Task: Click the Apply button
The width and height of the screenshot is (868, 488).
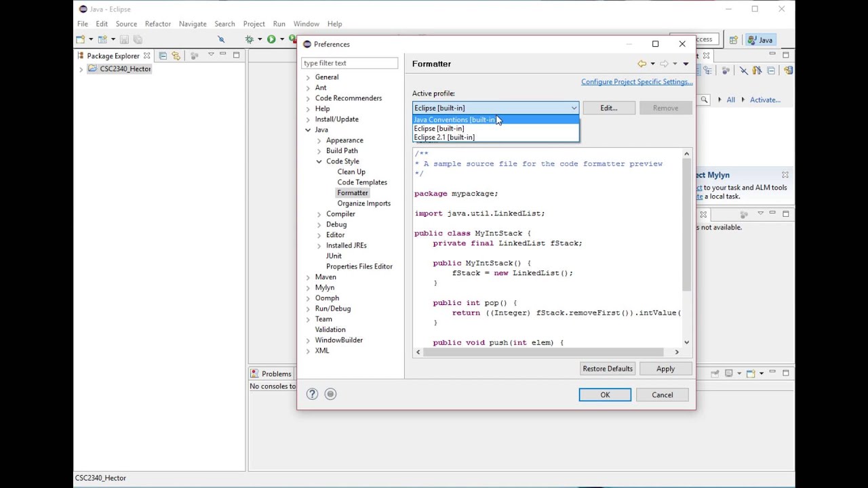Action: point(665,369)
